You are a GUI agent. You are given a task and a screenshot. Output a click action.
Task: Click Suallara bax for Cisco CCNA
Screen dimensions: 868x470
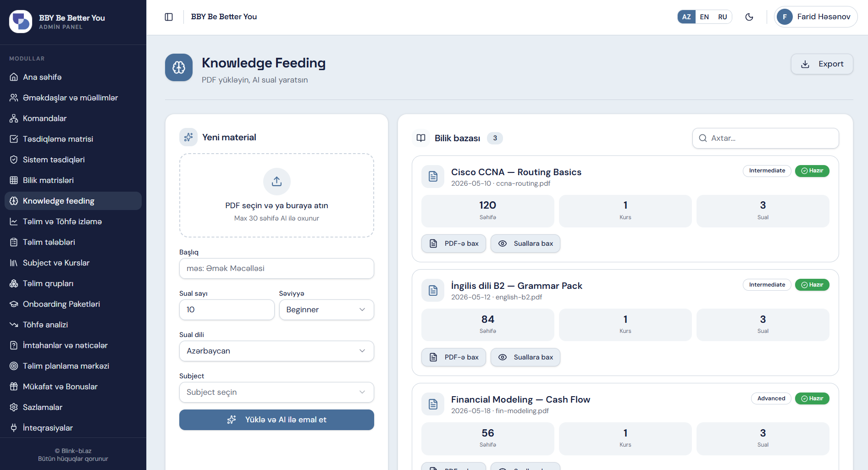525,243
